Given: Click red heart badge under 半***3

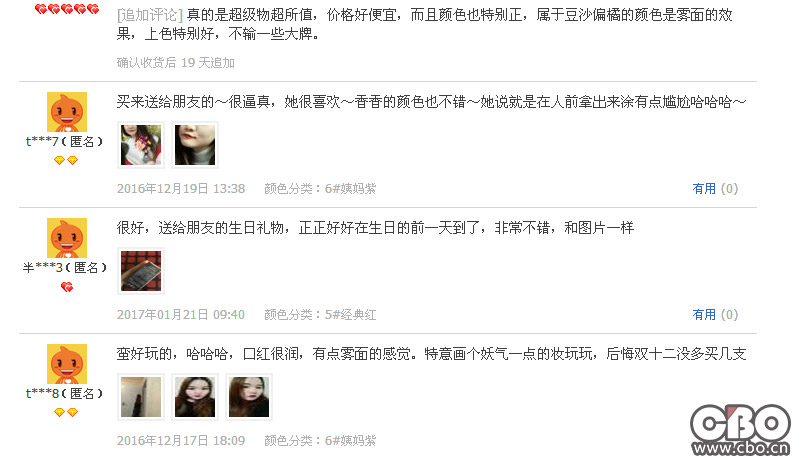Looking at the screenshot, I should click(67, 287).
